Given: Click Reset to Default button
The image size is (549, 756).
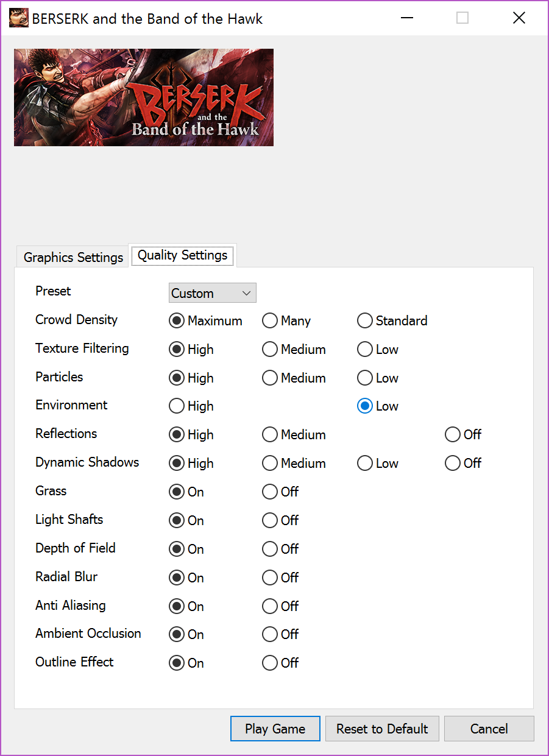Looking at the screenshot, I should (x=382, y=729).
